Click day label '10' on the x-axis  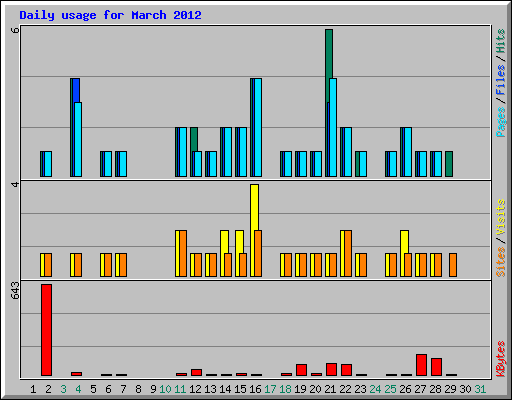click(x=165, y=389)
